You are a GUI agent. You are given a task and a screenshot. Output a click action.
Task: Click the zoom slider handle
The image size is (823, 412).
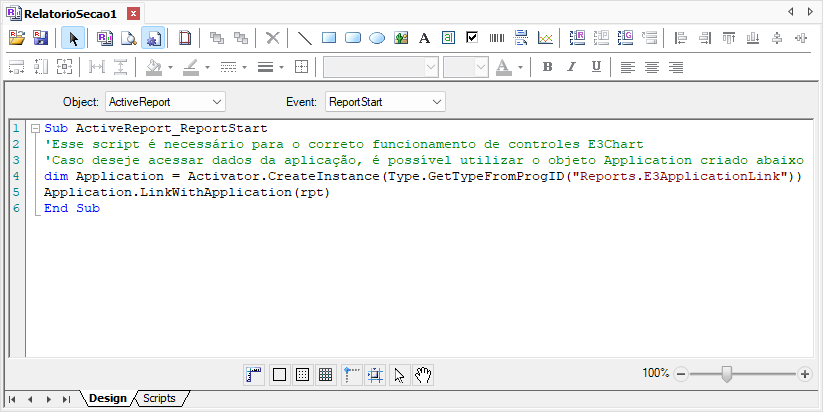point(727,374)
